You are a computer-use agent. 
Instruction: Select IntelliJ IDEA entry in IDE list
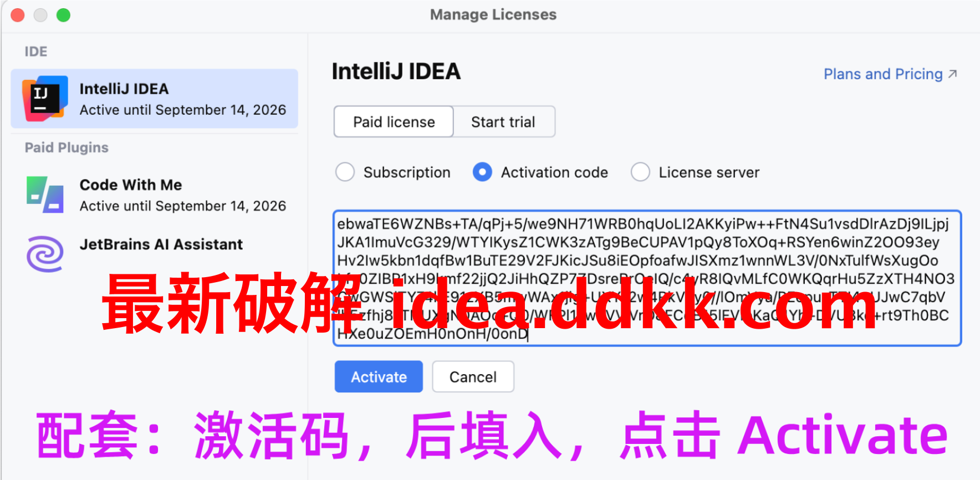155,99
